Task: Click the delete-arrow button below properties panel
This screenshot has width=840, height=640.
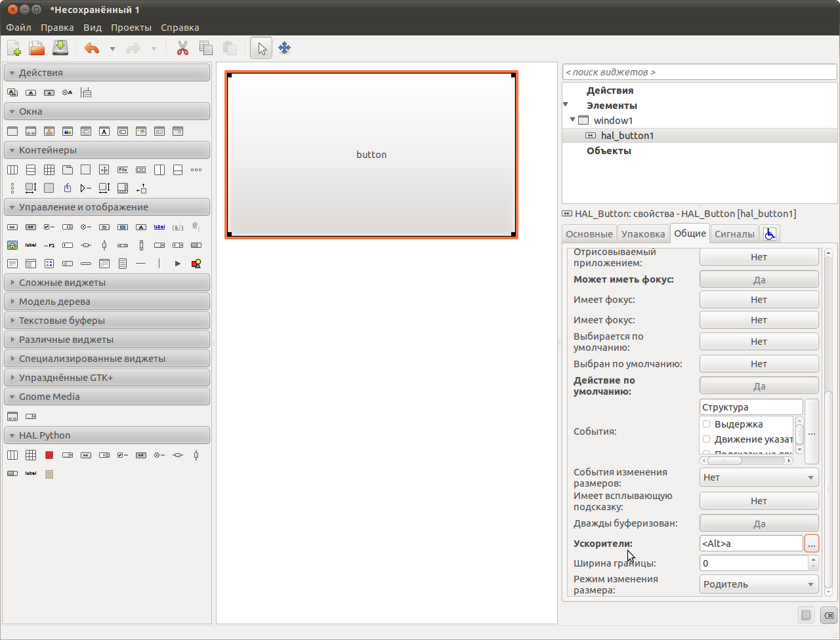Action: pos(829,615)
